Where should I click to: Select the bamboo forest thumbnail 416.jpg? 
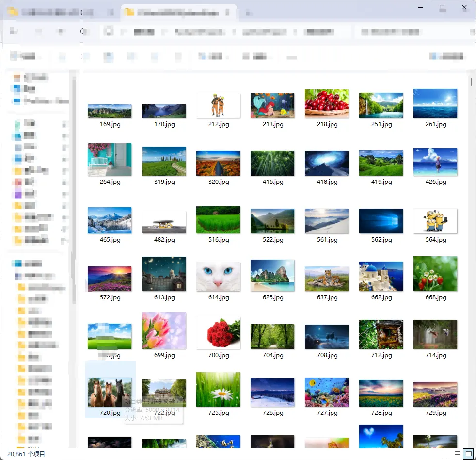pos(272,163)
